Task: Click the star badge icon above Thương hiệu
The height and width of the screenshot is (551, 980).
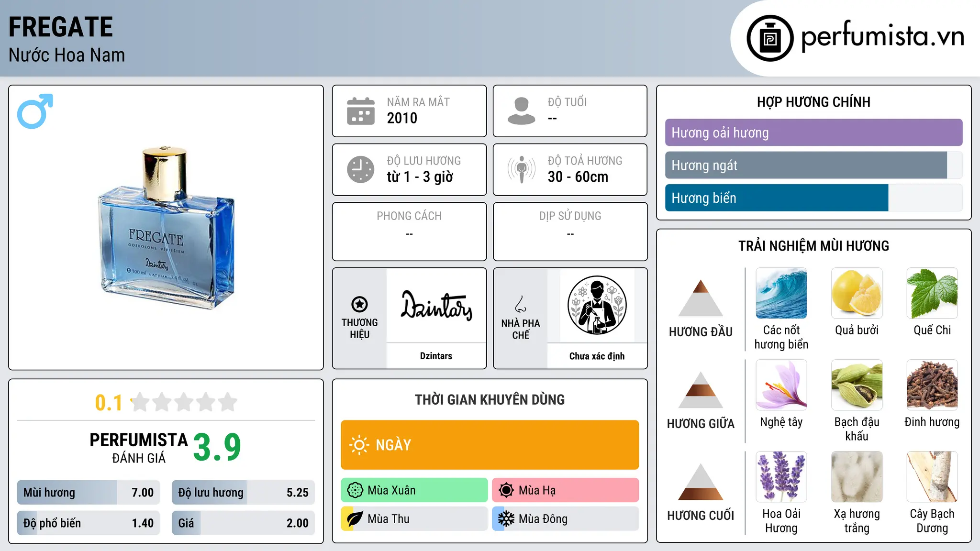Action: (x=359, y=304)
